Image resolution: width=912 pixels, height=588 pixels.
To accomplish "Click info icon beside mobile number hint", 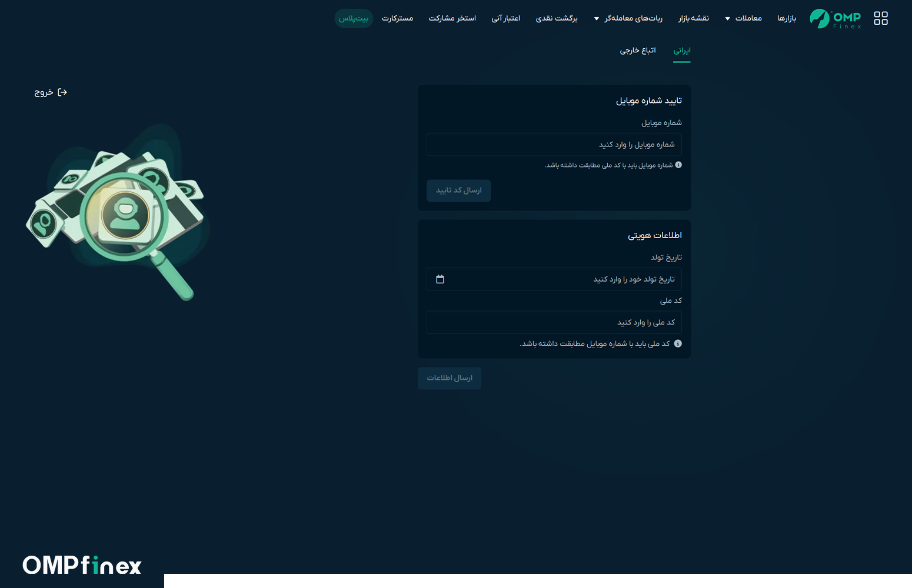I will click(x=678, y=165).
